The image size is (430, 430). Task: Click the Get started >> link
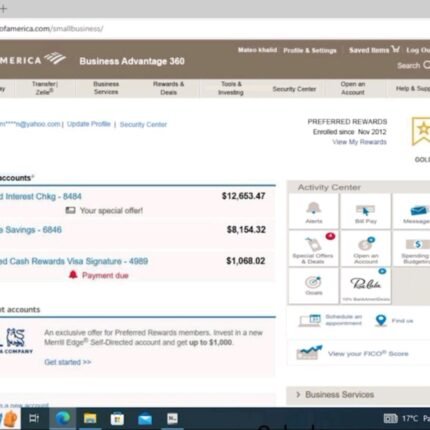[x=68, y=362]
